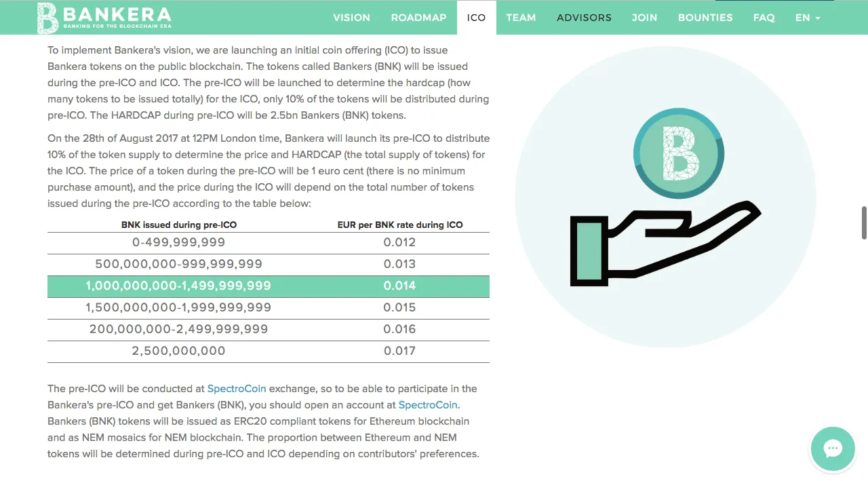The width and height of the screenshot is (868, 481).
Task: Select the ICO tab
Action: pos(477,18)
